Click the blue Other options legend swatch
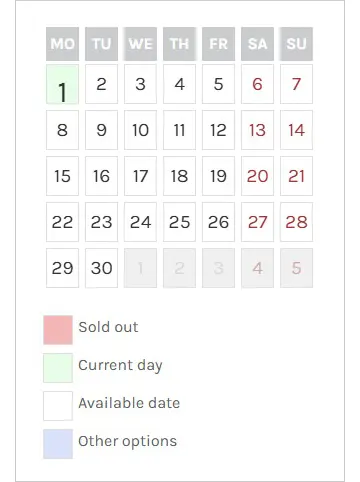The image size is (360, 482). click(58, 444)
